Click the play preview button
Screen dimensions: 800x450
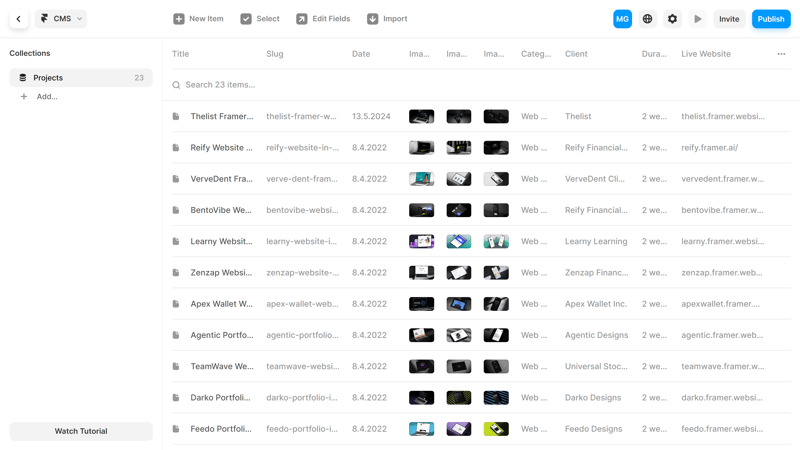697,19
